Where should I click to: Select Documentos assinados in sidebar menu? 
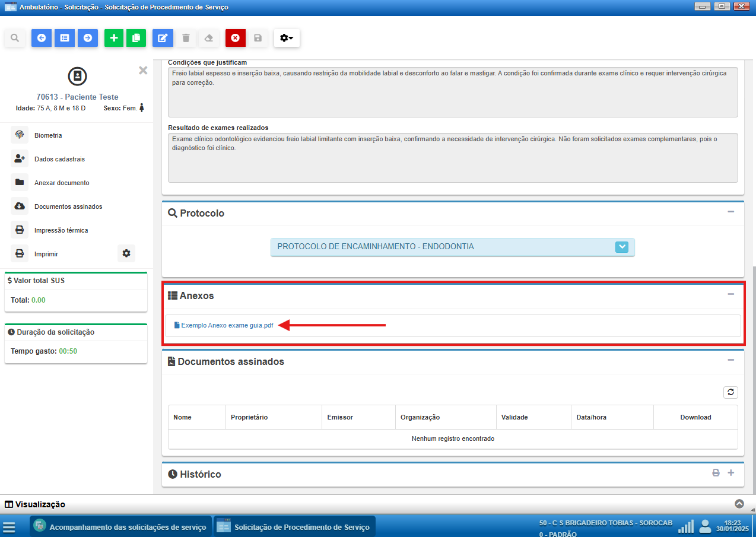click(68, 206)
